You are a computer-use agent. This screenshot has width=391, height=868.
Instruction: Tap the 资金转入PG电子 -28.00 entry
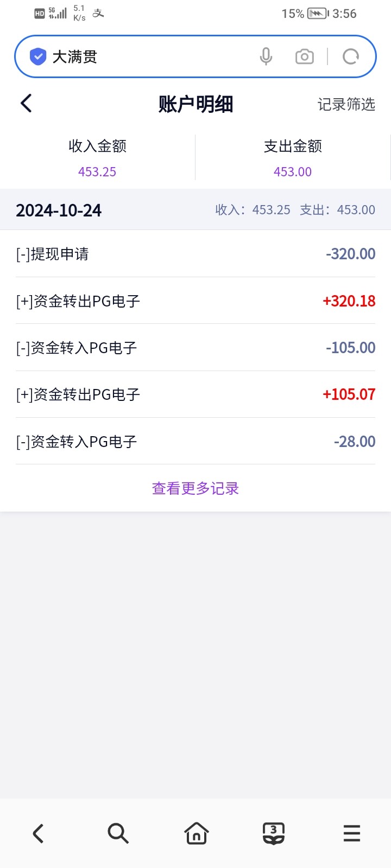pos(195,442)
